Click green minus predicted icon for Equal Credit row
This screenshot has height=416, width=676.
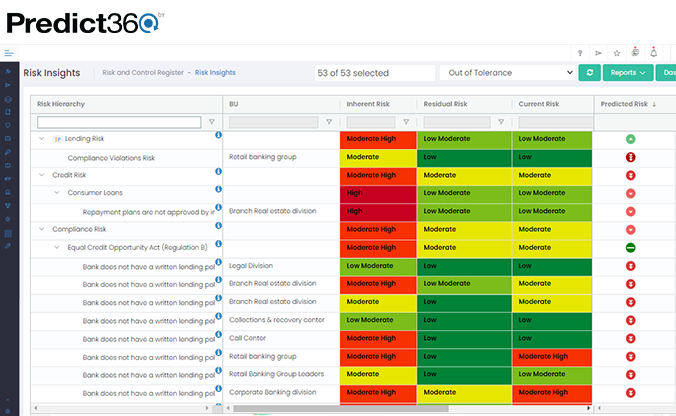(x=630, y=248)
